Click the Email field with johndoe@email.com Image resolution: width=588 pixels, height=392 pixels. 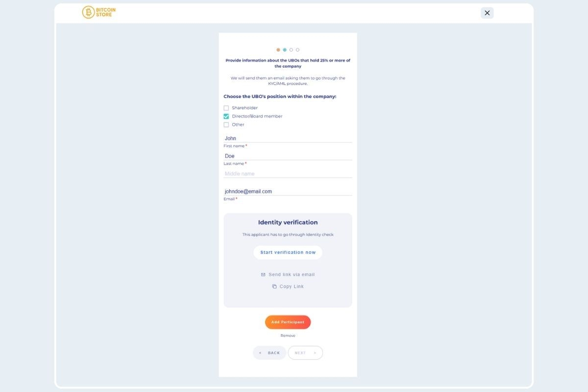(288, 191)
